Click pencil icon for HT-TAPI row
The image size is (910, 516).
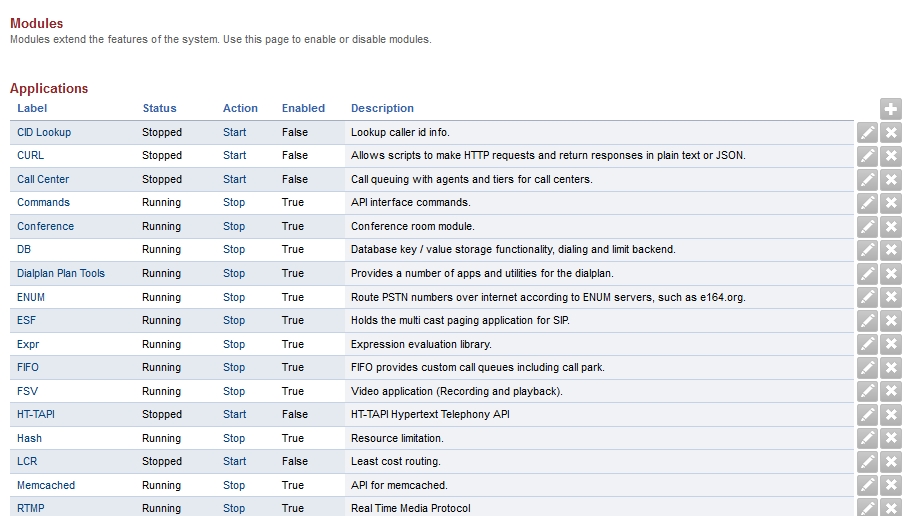[x=867, y=415]
